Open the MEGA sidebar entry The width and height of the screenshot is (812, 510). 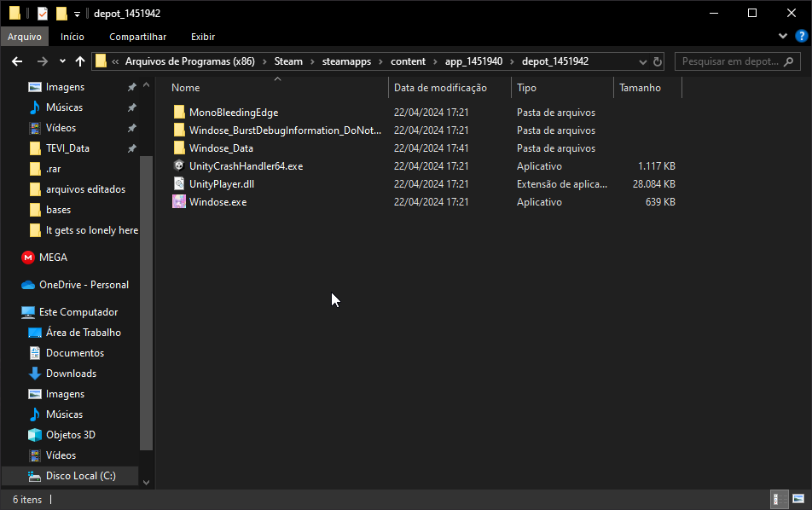[52, 258]
